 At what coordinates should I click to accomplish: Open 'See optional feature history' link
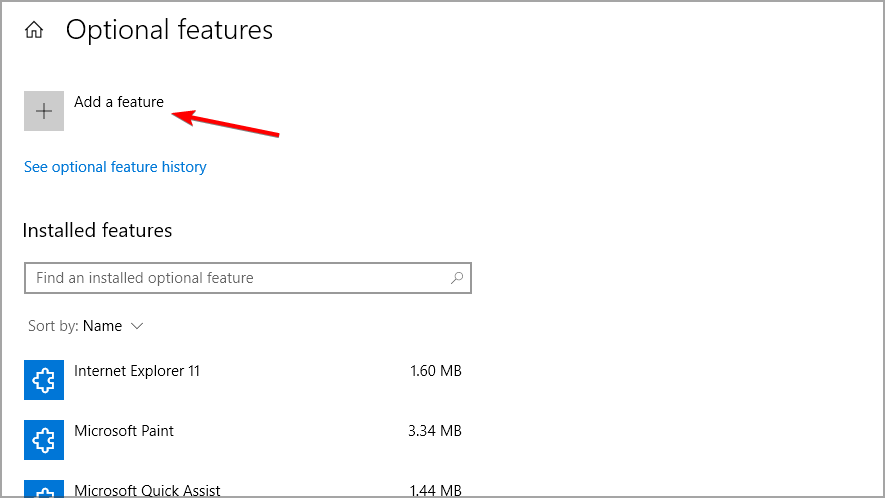(x=115, y=167)
